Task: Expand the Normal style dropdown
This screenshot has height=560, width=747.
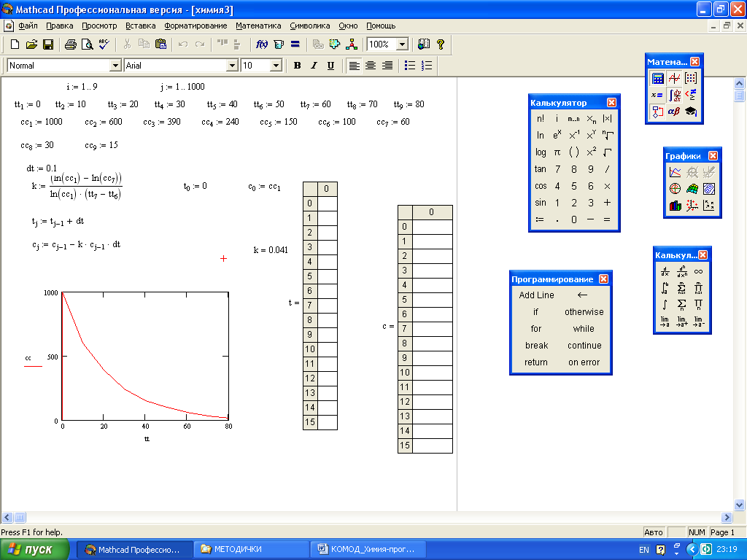Action: tap(115, 66)
